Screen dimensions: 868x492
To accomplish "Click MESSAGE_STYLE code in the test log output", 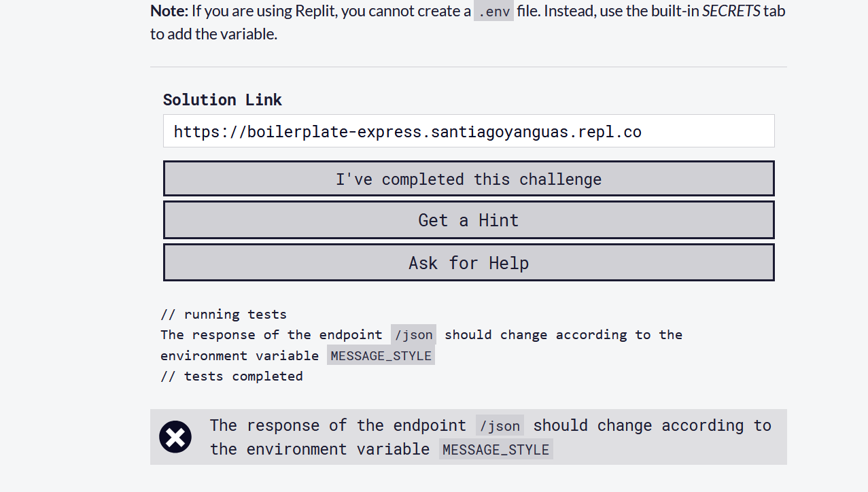I will [381, 356].
